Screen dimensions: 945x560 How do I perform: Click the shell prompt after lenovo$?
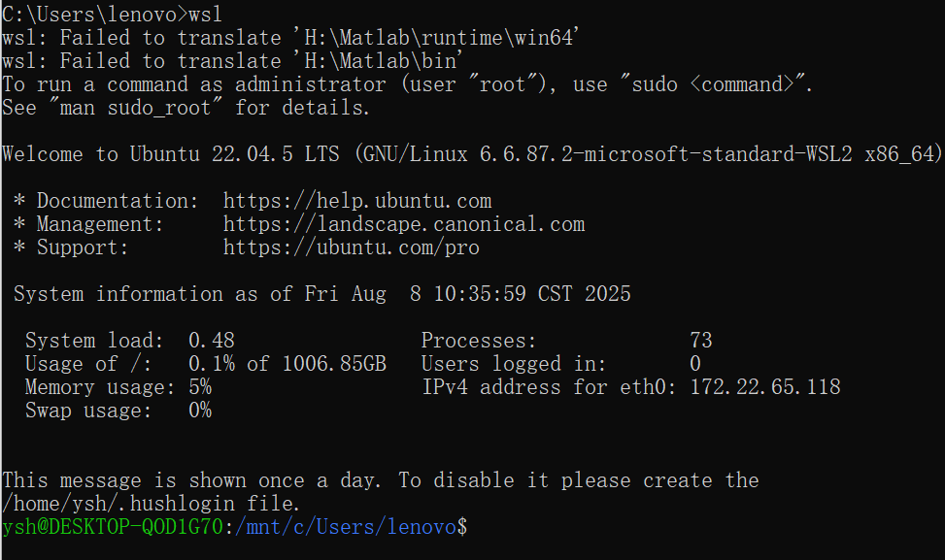point(474,527)
